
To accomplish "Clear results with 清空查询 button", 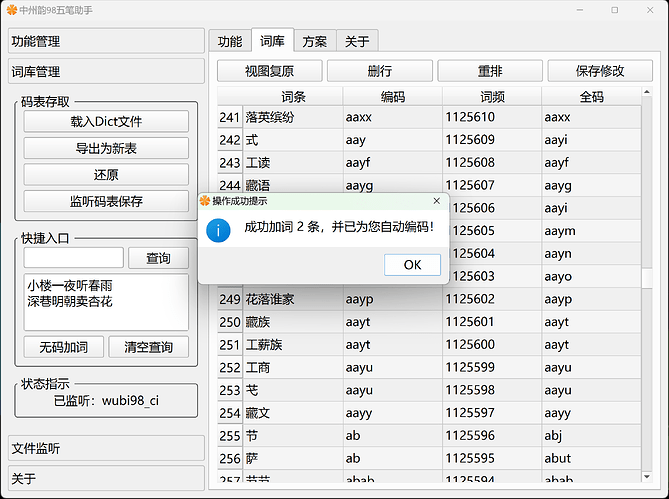I will coord(148,347).
